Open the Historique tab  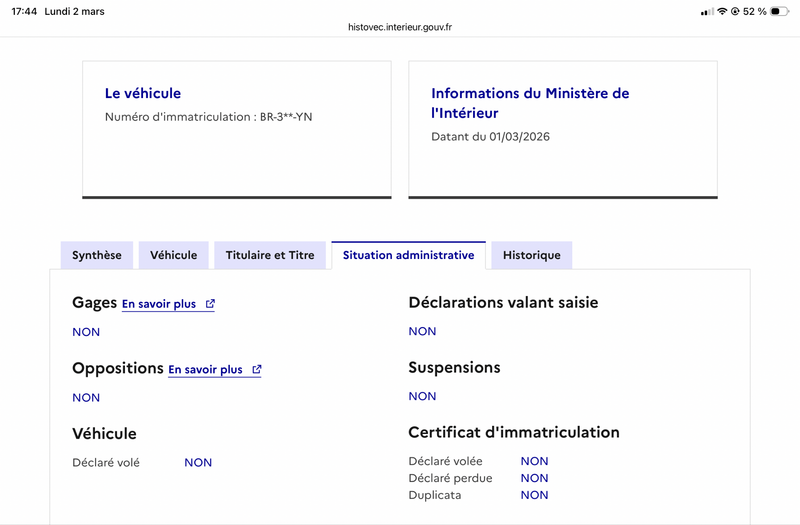click(532, 255)
